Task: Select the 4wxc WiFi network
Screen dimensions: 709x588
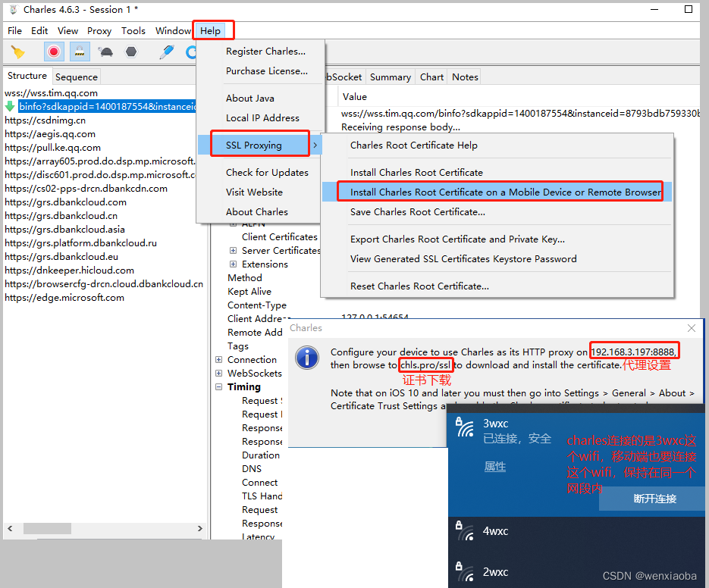Action: point(576,531)
